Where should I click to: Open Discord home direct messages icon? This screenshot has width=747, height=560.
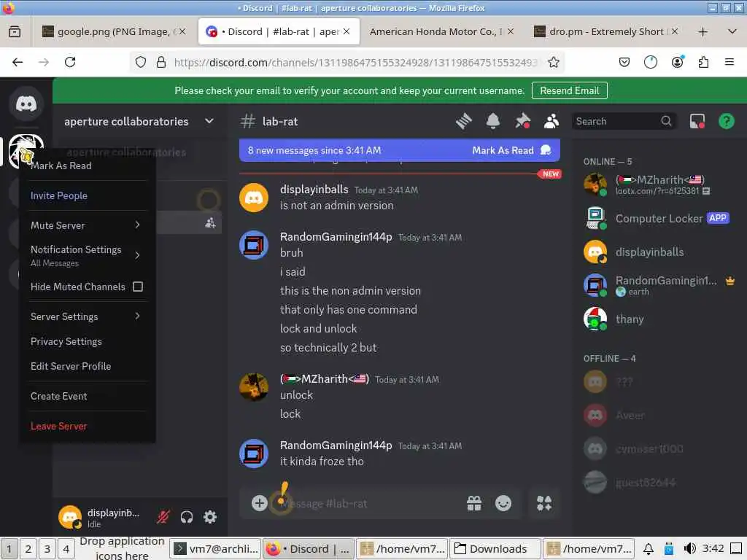(x=26, y=104)
